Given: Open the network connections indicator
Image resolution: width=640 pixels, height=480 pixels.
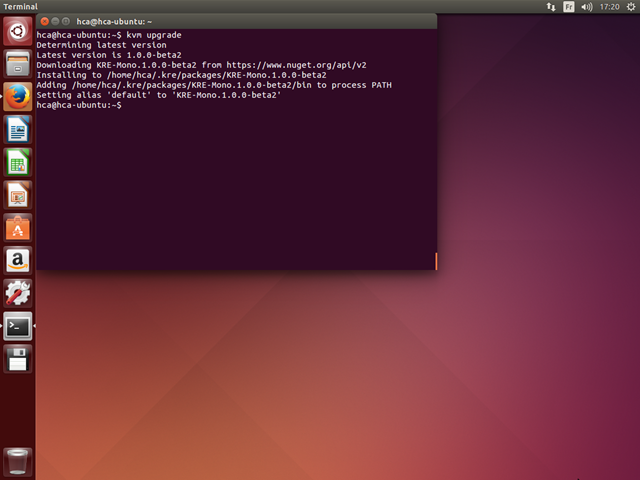Looking at the screenshot, I should [551, 7].
